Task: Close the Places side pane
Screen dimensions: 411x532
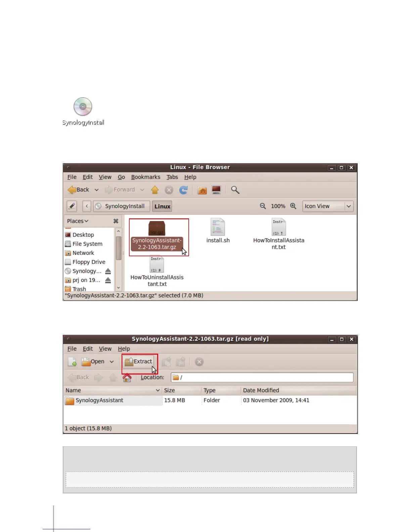Action: point(116,221)
